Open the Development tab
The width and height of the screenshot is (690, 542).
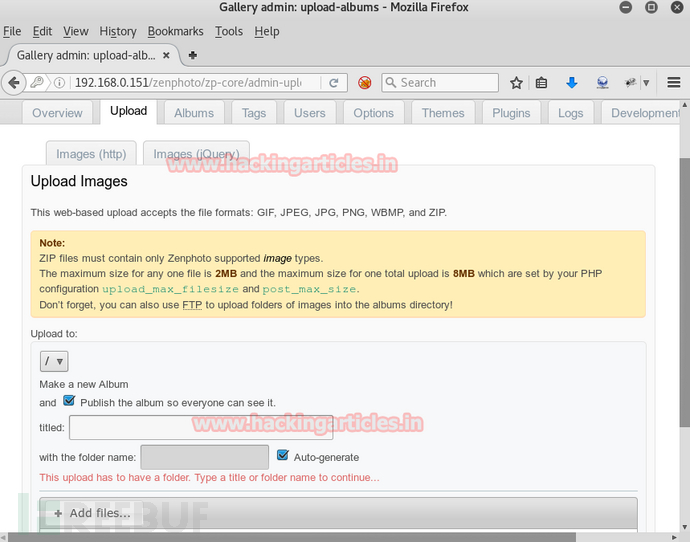tap(641, 113)
